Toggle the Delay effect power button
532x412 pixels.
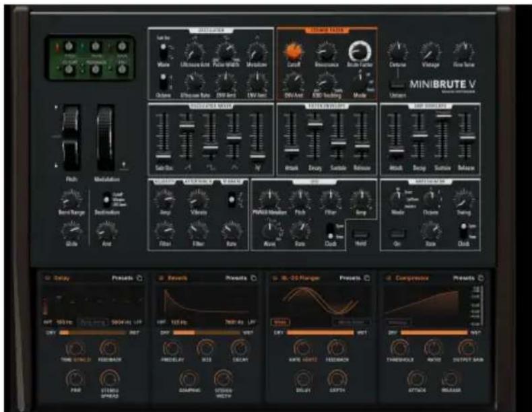coord(47,278)
